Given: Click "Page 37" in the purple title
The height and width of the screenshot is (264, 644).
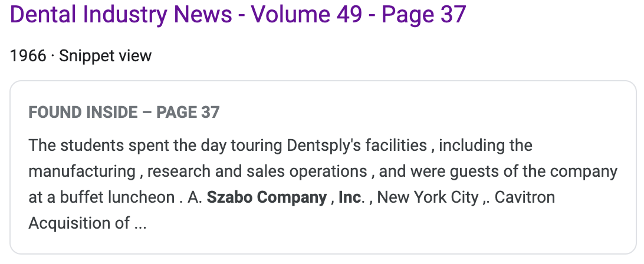Looking at the screenshot, I should (x=423, y=15).
